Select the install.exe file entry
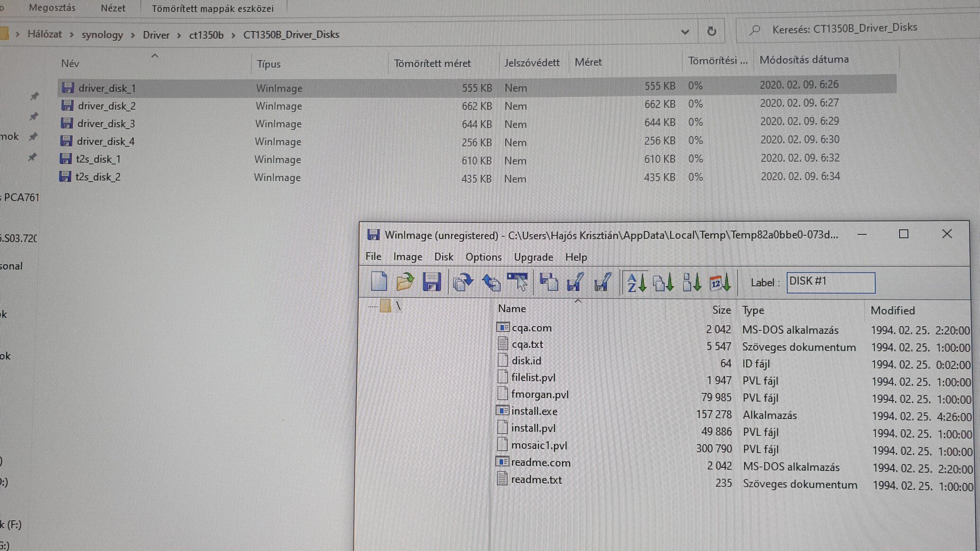Image resolution: width=980 pixels, height=551 pixels. [534, 411]
